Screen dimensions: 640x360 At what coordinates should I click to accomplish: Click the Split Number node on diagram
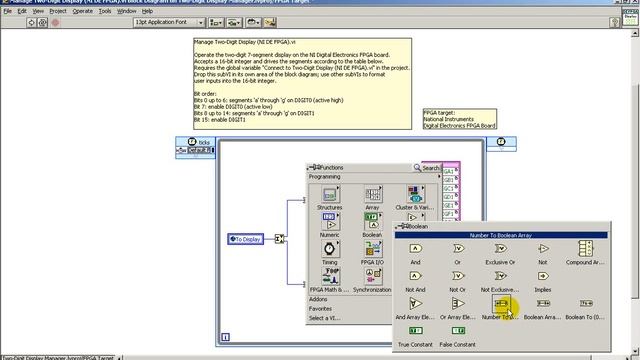tap(279, 239)
